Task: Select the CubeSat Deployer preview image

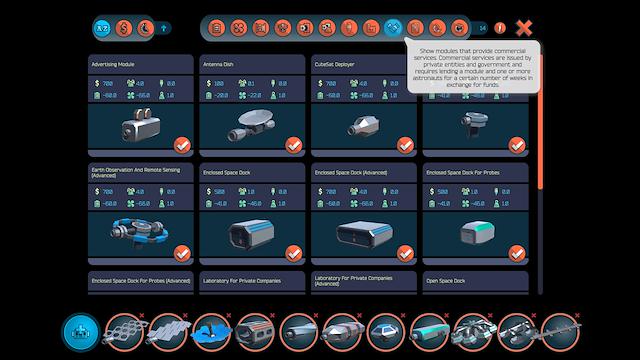Action: tap(364, 127)
